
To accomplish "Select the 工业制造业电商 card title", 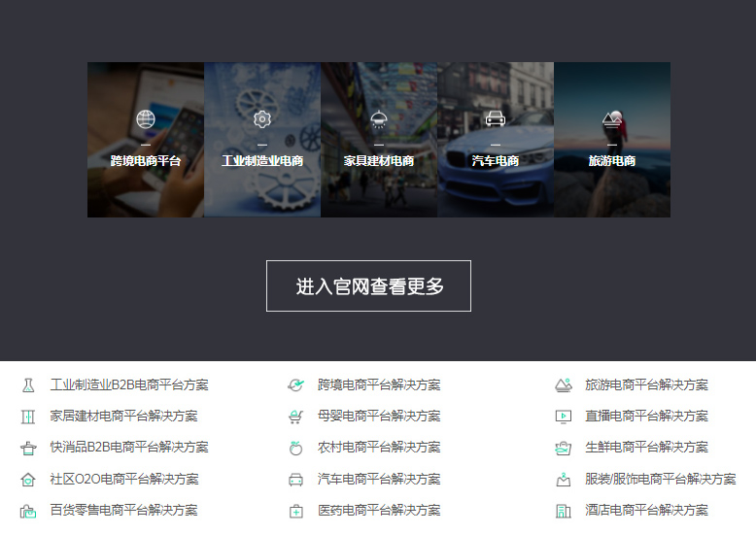I will [262, 161].
